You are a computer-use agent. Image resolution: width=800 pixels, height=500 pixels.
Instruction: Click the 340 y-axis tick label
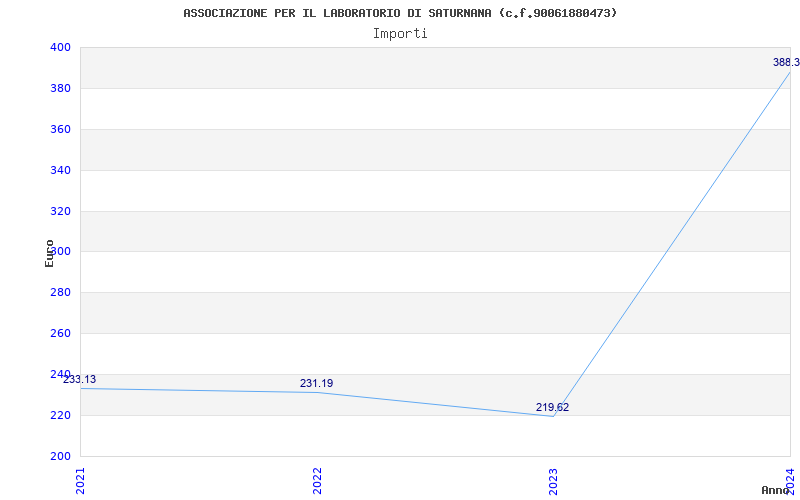coord(60,170)
